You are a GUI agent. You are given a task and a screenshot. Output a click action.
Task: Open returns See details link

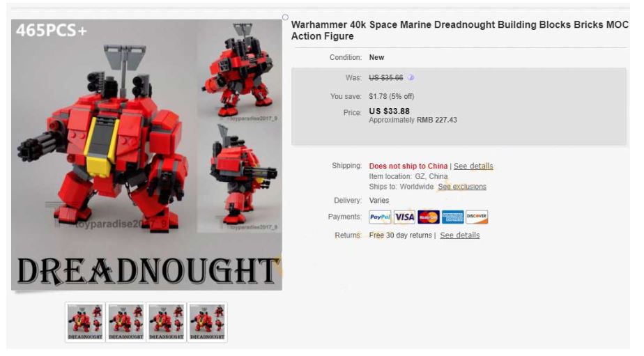(459, 235)
